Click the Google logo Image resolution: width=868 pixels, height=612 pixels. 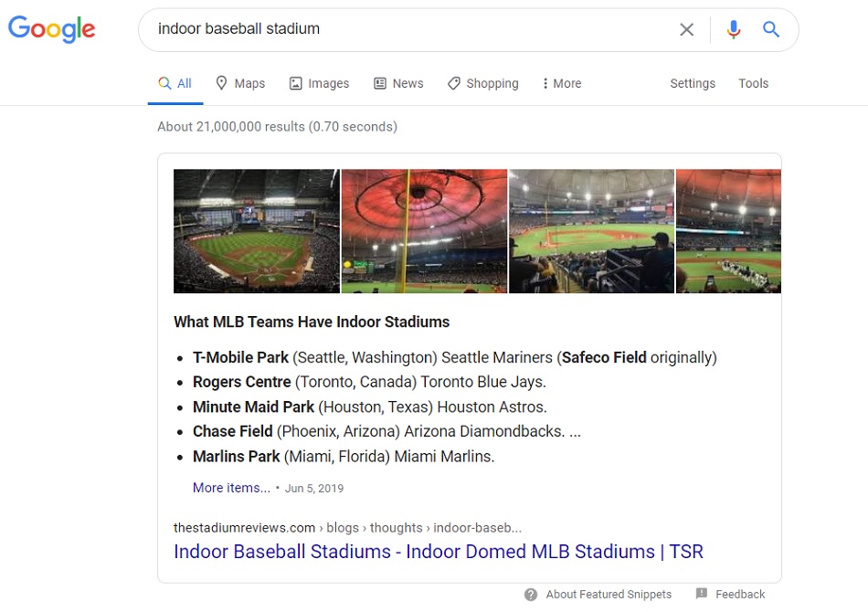click(51, 29)
